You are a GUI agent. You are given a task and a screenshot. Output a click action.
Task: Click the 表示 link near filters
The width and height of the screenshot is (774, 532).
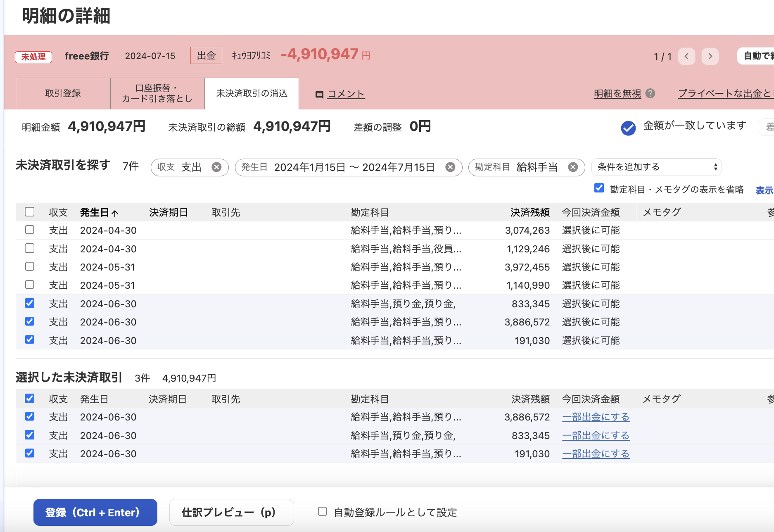click(765, 190)
